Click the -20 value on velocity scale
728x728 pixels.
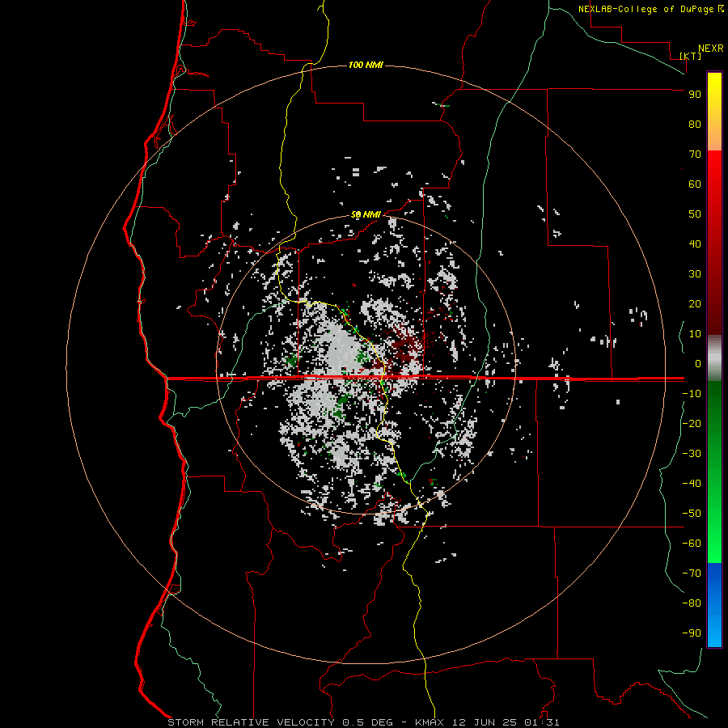[x=692, y=424]
